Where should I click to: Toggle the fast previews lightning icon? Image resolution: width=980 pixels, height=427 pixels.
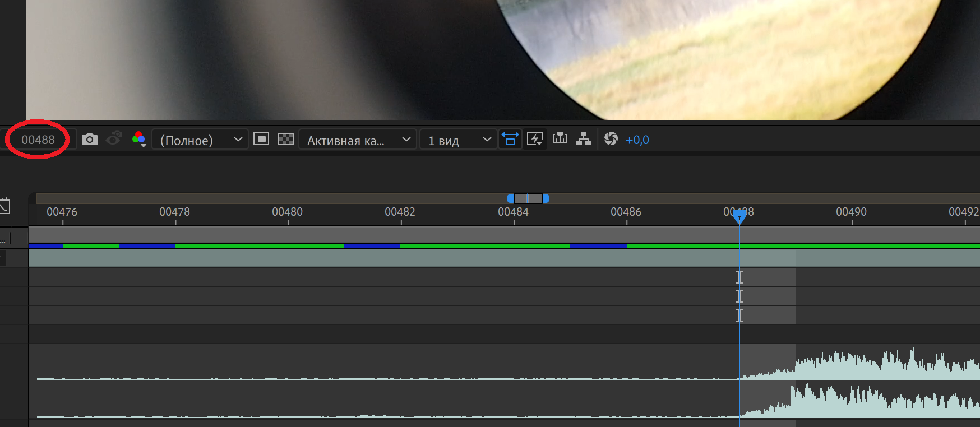535,139
